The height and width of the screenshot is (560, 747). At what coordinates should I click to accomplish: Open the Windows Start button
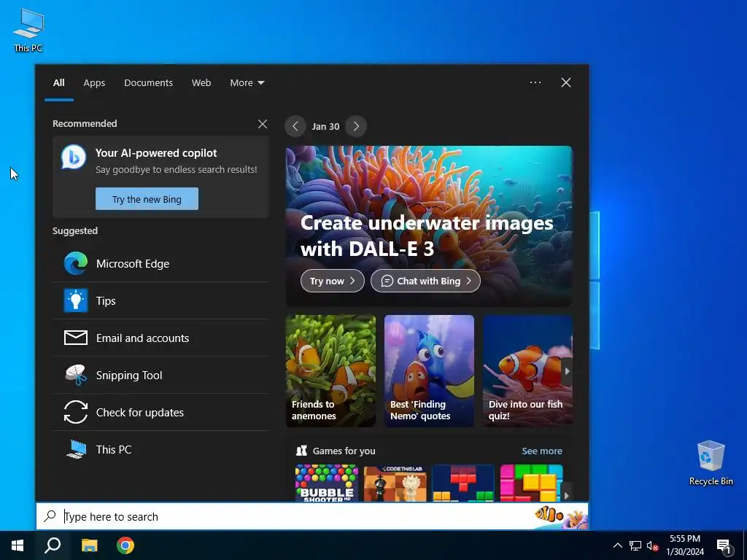pyautogui.click(x=18, y=545)
